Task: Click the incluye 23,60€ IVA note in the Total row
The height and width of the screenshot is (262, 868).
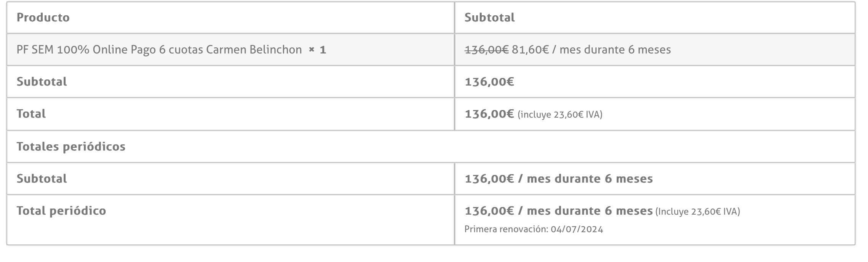Action: 560,115
